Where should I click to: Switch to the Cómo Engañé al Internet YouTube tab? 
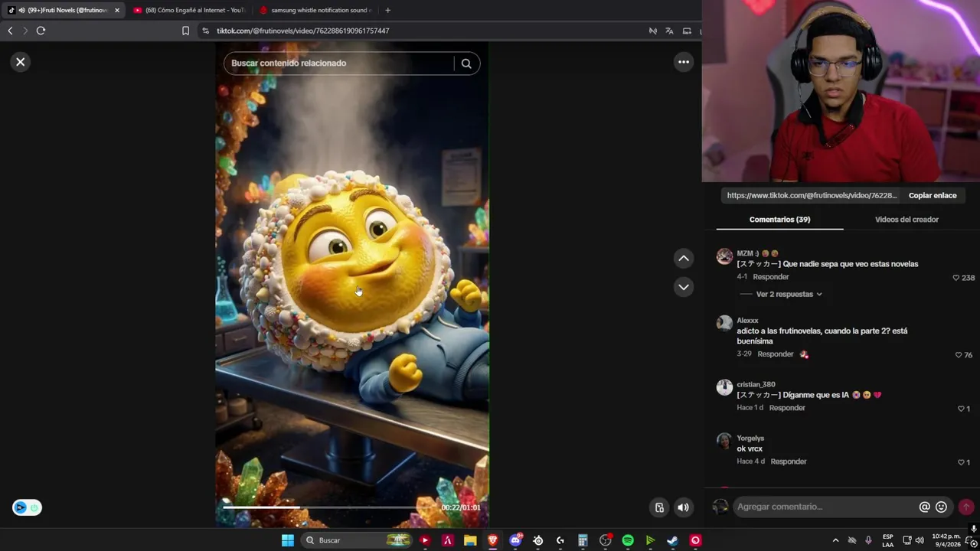point(189,10)
